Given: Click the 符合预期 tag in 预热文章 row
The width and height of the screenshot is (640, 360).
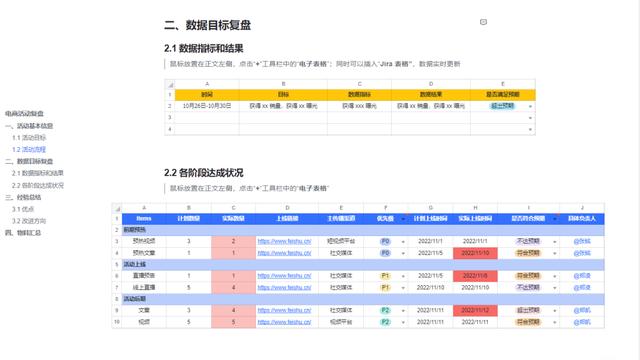Looking at the screenshot, I should (529, 253).
